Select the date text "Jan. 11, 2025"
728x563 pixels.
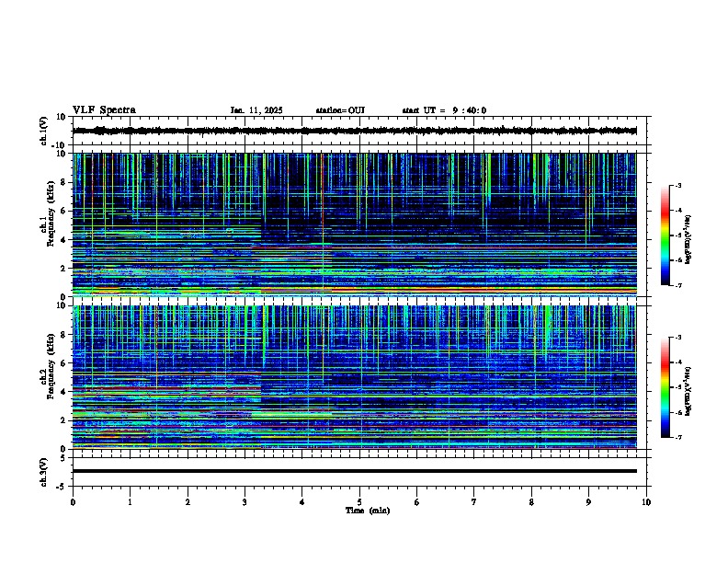(256, 110)
